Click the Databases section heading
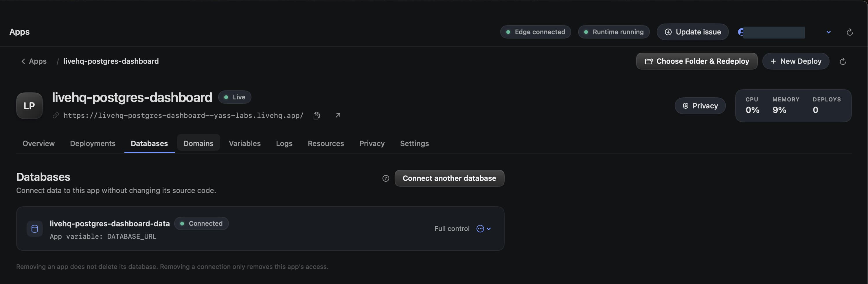The width and height of the screenshot is (868, 284). click(x=43, y=177)
